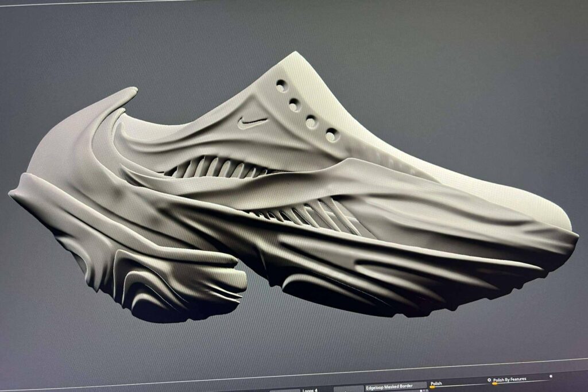Click the Edgeloop Masked Border button
Image resolution: width=588 pixels, height=392 pixels.
[396, 386]
